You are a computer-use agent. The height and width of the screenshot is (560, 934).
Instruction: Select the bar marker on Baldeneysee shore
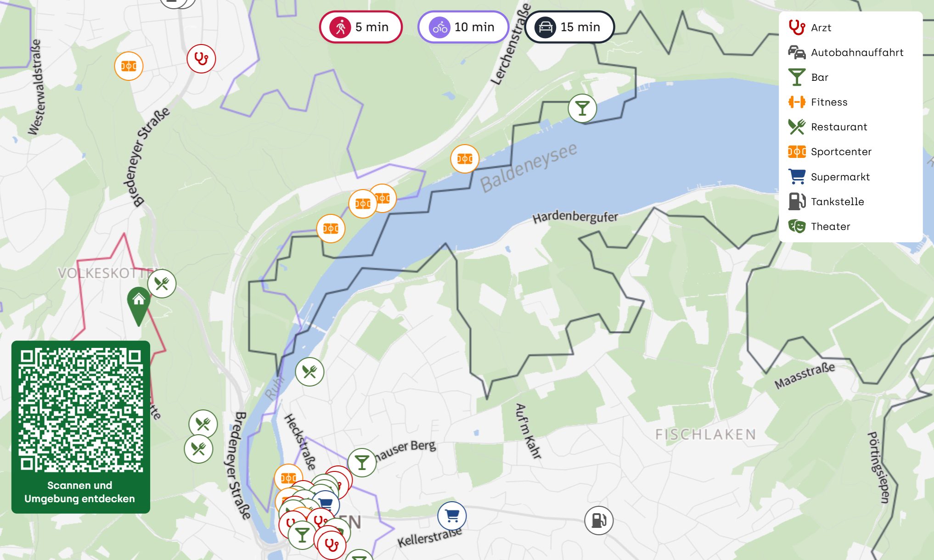pyautogui.click(x=582, y=108)
